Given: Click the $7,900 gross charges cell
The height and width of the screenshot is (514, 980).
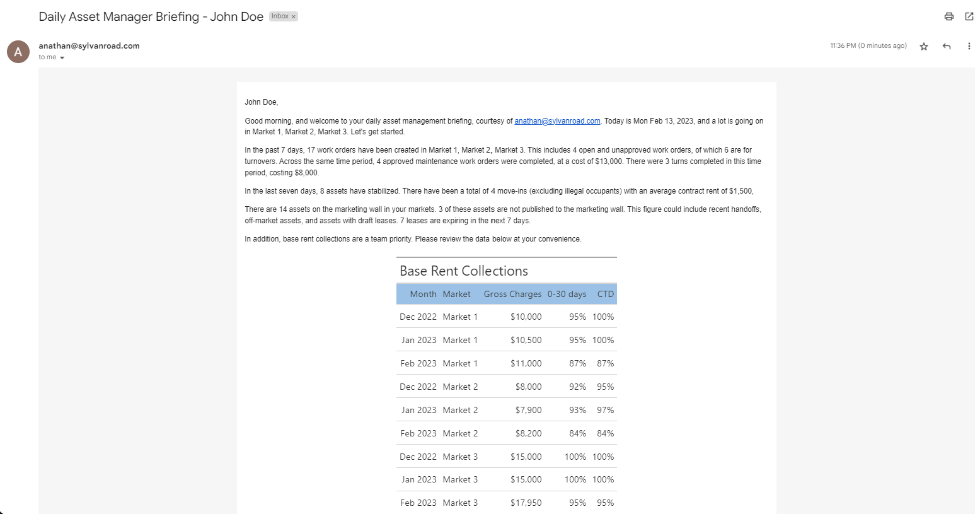Looking at the screenshot, I should (528, 410).
